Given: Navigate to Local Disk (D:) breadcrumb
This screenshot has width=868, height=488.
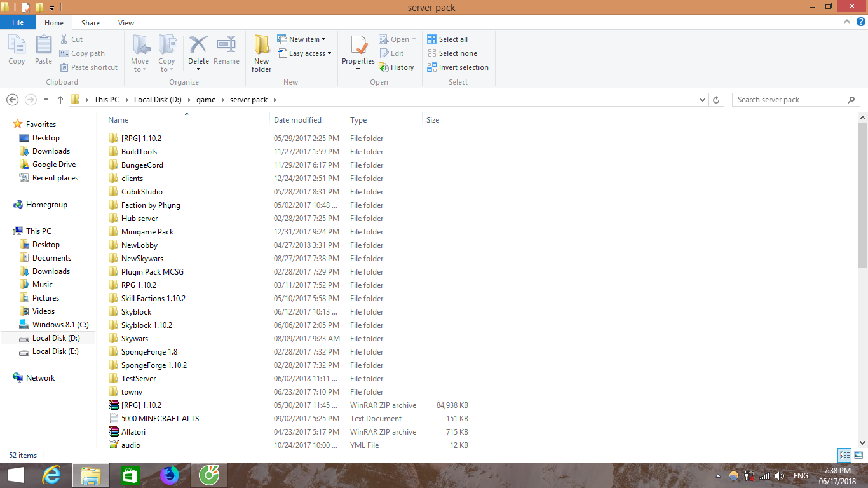Looking at the screenshot, I should tap(158, 100).
